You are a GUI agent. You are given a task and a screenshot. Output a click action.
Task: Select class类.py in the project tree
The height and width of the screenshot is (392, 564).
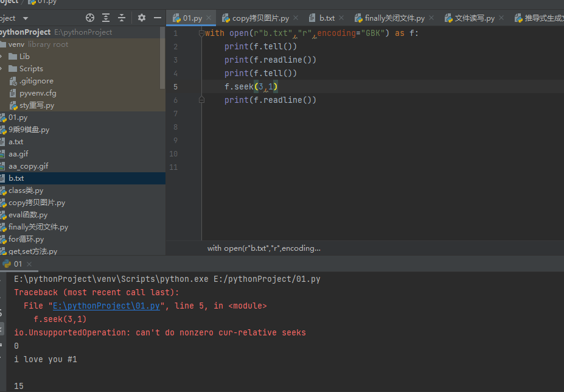point(83,191)
